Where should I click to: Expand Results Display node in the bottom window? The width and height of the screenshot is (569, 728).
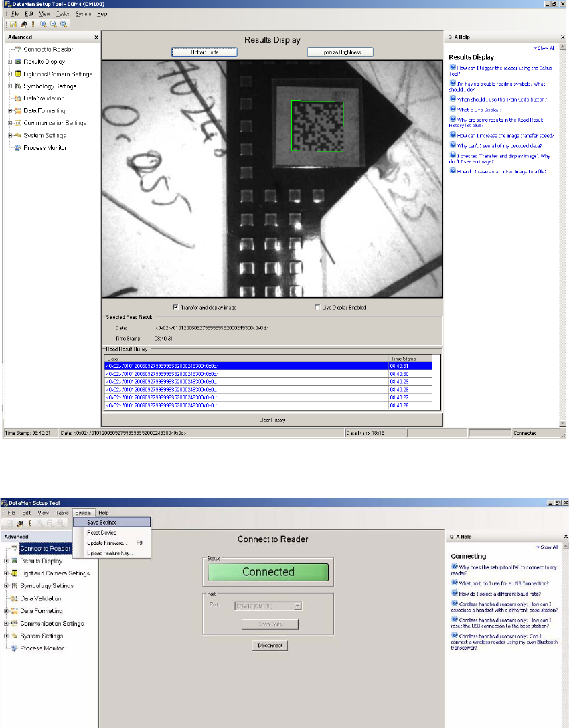click(x=7, y=561)
